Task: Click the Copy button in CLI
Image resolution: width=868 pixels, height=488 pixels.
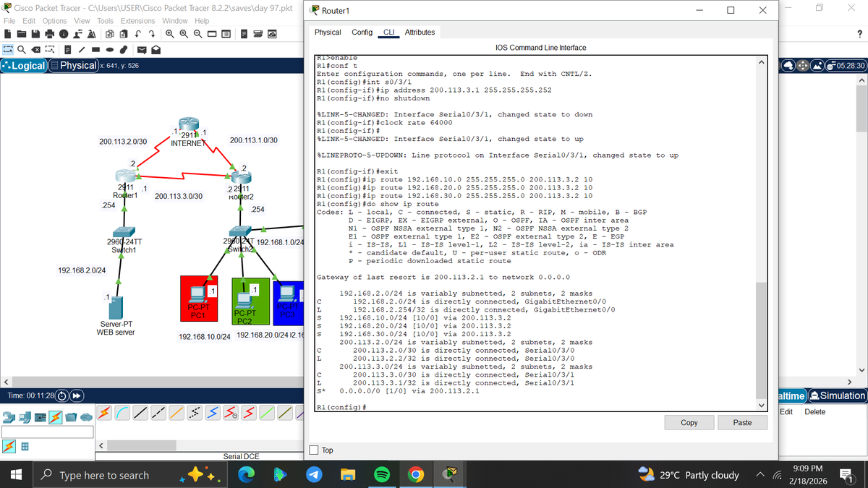Action: point(689,422)
